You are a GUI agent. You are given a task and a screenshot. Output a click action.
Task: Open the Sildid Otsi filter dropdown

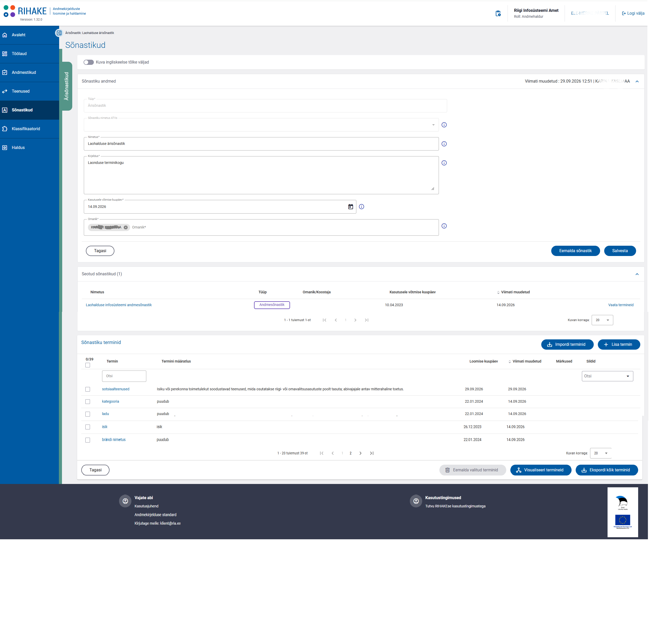pos(607,376)
